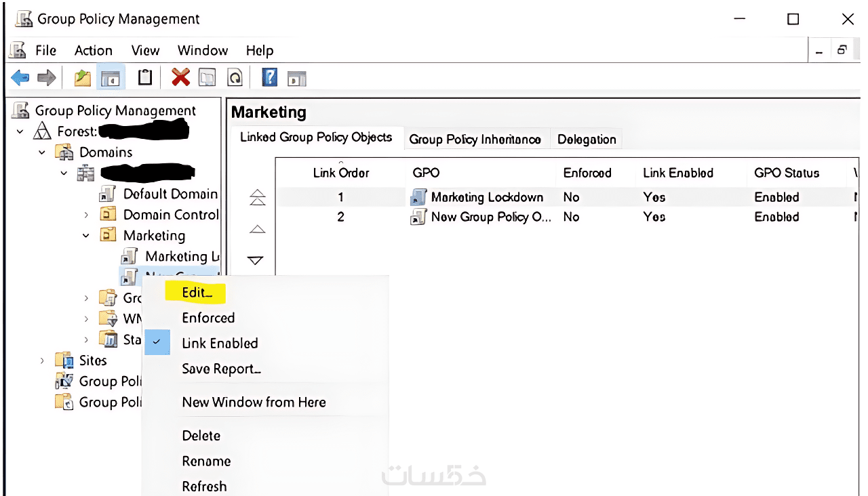868x496 pixels.
Task: Toggle the Show/Hide Action Pane toolbar icon
Action: pos(297,78)
